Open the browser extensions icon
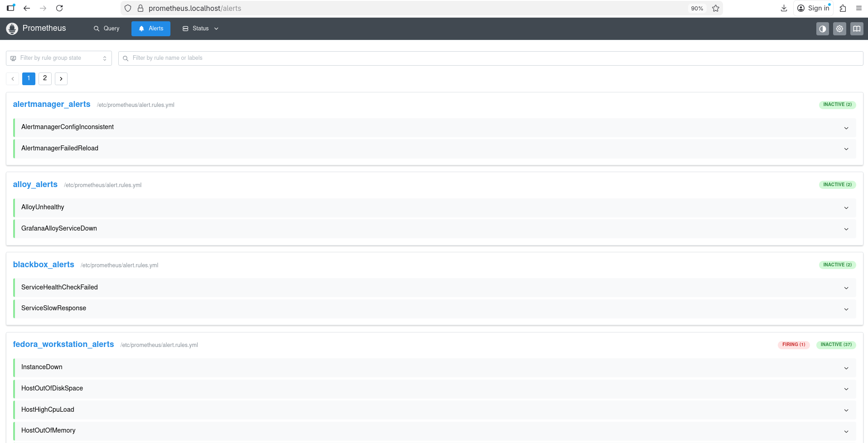868x443 pixels. tap(843, 8)
